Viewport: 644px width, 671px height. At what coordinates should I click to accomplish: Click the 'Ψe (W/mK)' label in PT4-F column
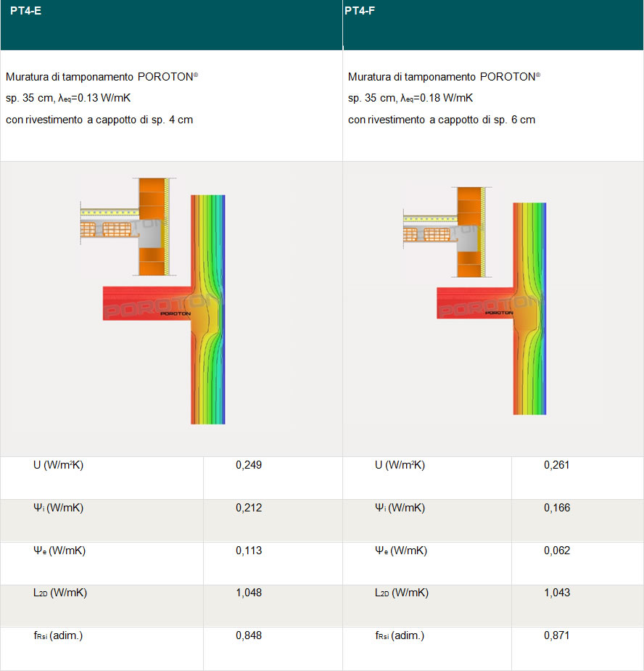(401, 551)
